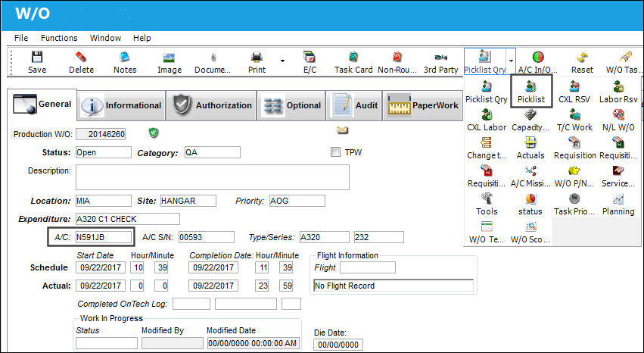
Task: Toggle the TPW checkbox
Action: (335, 152)
